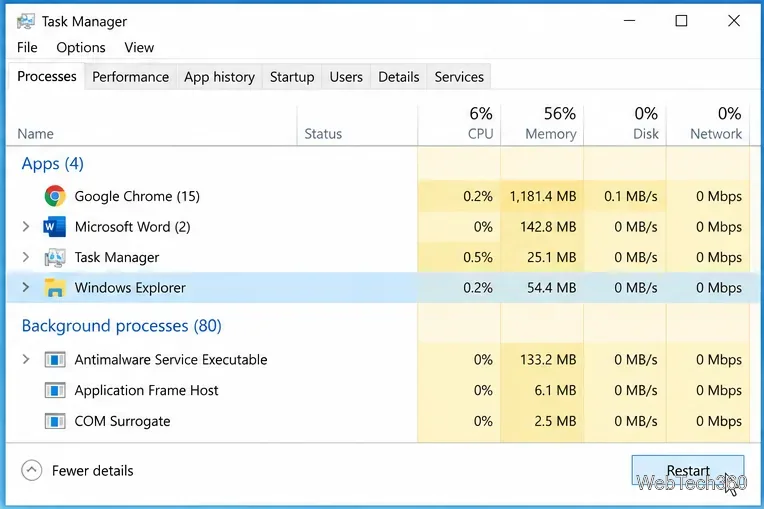The height and width of the screenshot is (509, 764).
Task: Click the Background processes (80) heading
Action: tap(122, 325)
